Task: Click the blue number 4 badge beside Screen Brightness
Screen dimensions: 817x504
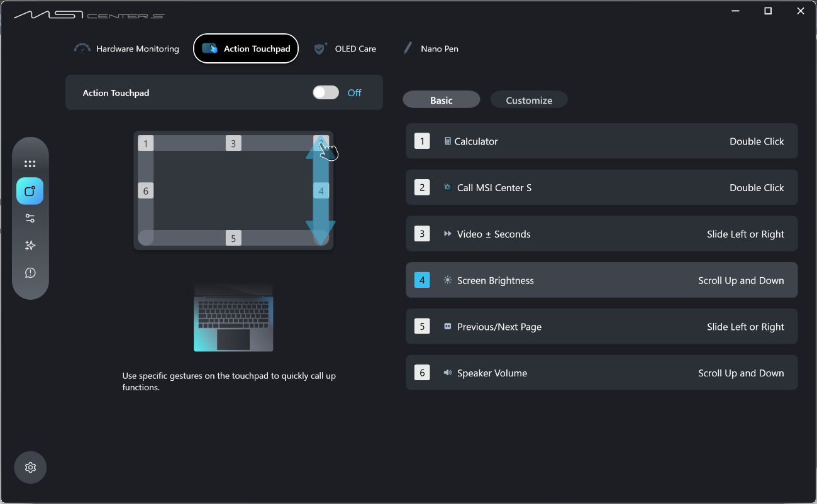Action: [x=422, y=280]
